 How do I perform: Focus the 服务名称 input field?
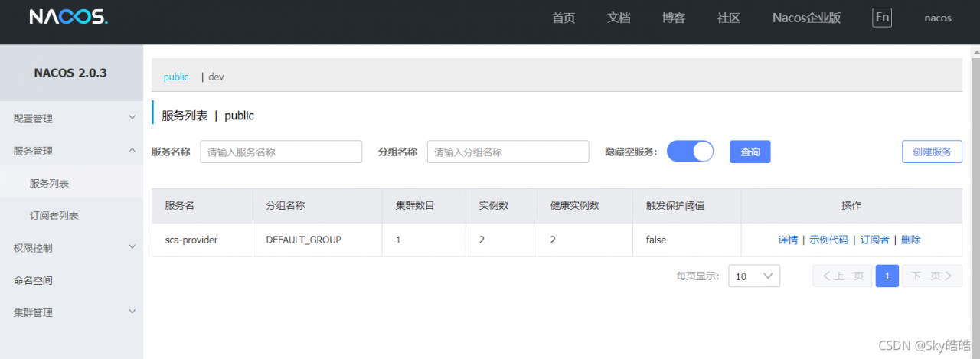[x=281, y=152]
